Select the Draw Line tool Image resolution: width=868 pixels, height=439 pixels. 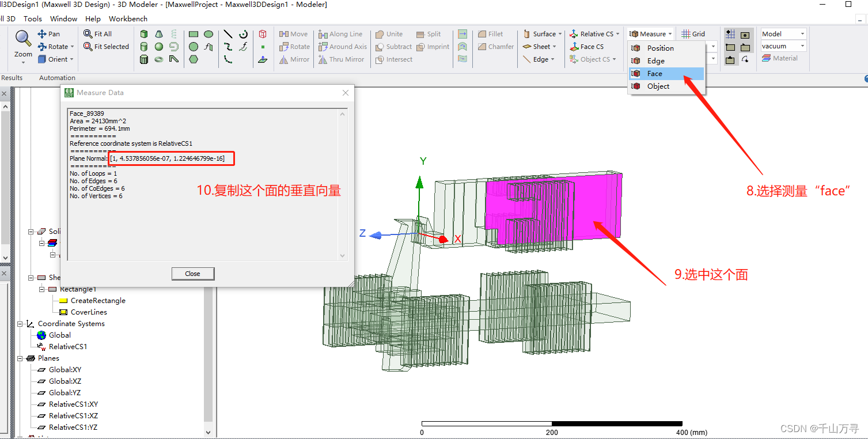pyautogui.click(x=228, y=34)
